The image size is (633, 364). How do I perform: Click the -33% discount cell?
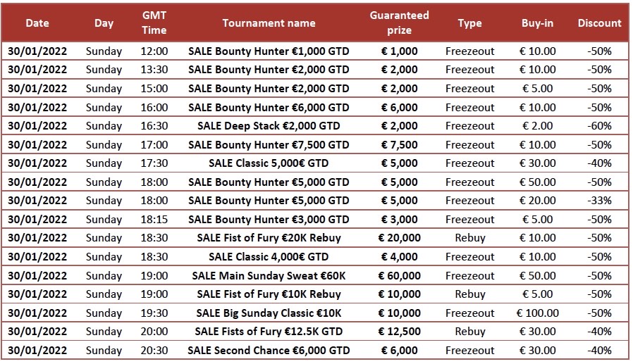(599, 201)
